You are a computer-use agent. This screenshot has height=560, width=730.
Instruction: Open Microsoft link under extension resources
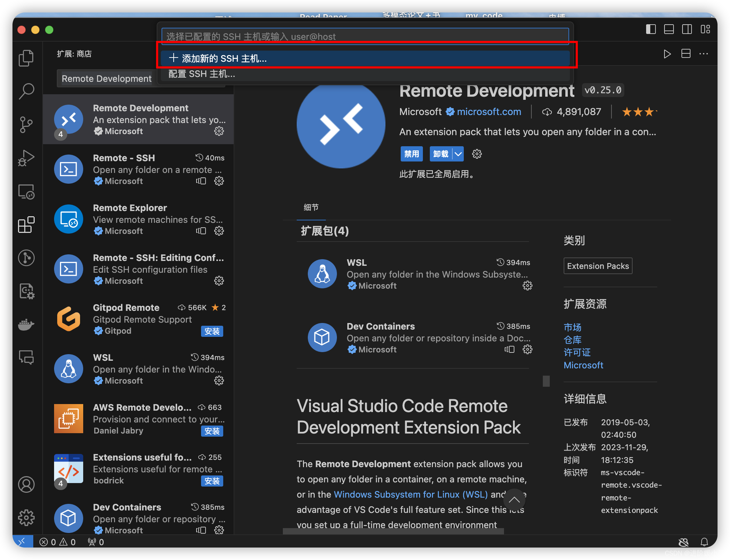[x=583, y=365]
